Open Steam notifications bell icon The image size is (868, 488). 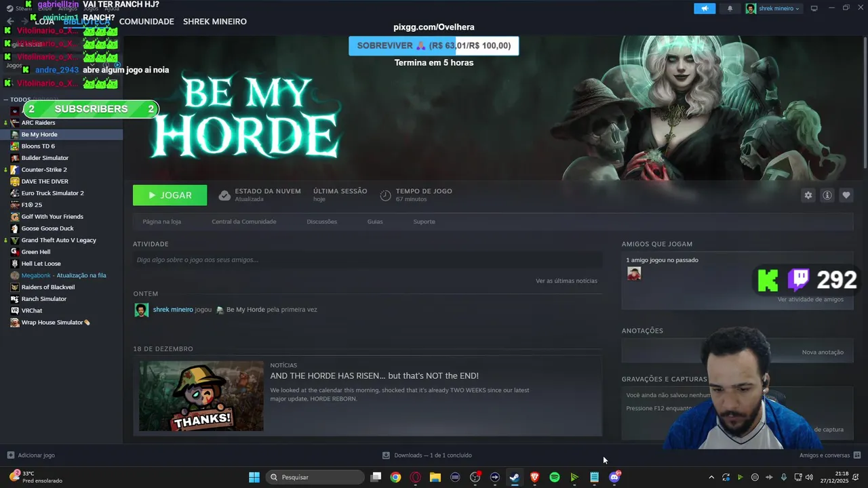[x=730, y=8]
